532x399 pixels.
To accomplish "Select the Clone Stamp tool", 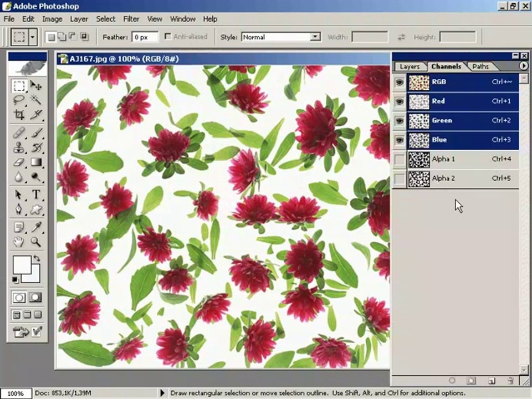I will tap(19, 147).
